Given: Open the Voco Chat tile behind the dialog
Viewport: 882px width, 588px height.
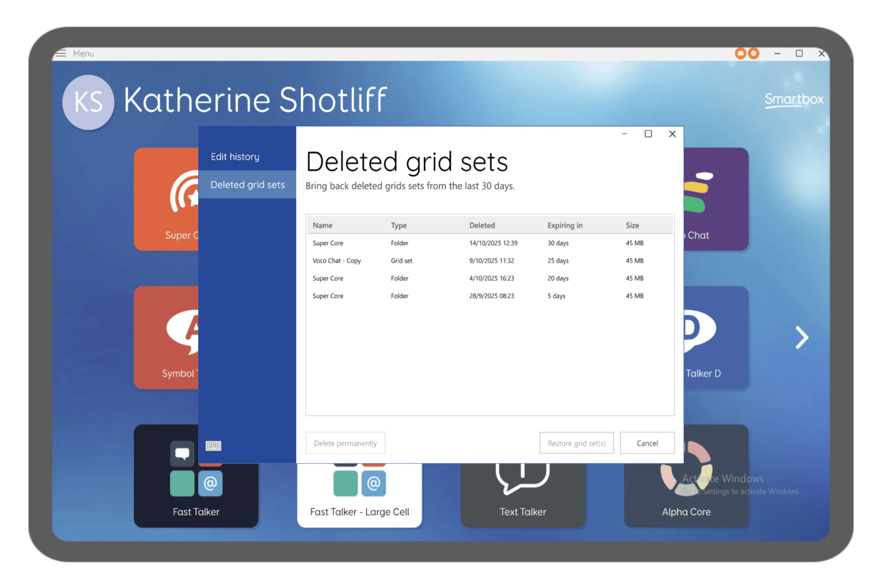Looking at the screenshot, I should pyautogui.click(x=716, y=199).
